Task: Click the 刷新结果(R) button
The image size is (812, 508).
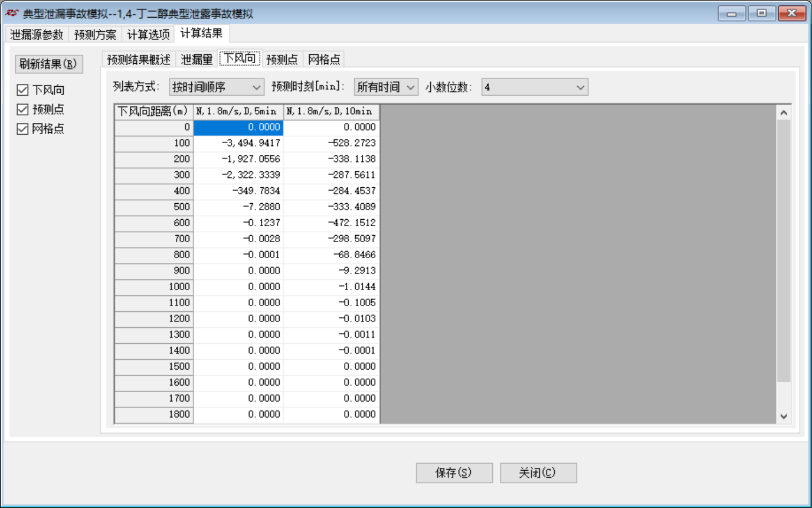Action: 48,64
